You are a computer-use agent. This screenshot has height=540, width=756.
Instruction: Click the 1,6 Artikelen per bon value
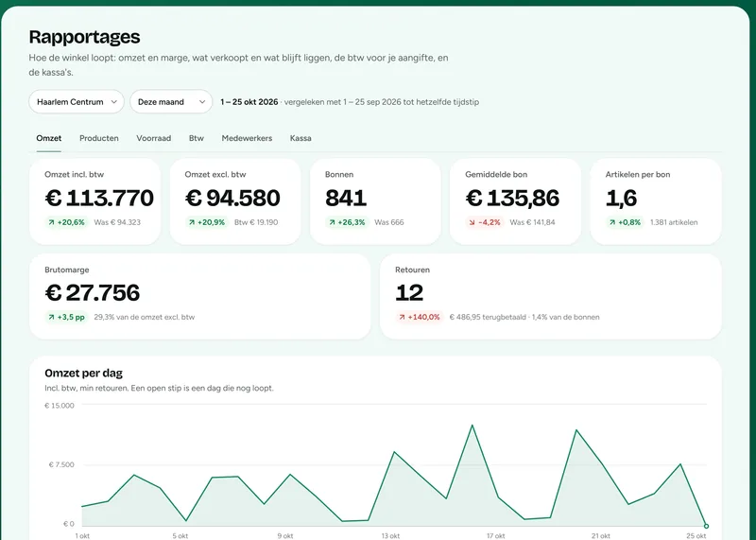[x=621, y=198]
